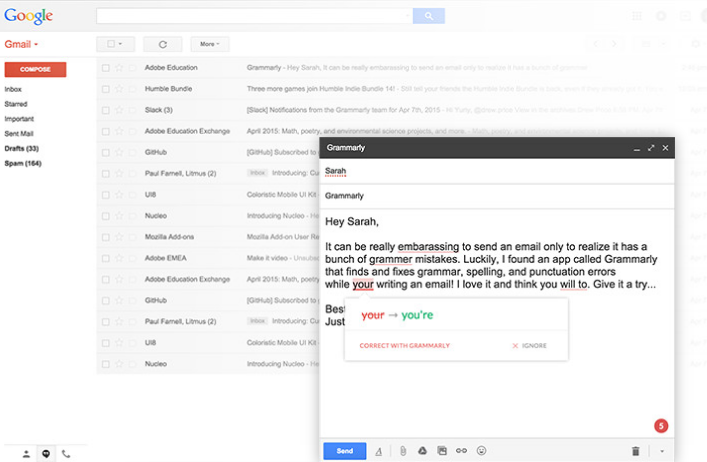Click the underlined word grammer

(x=390, y=259)
